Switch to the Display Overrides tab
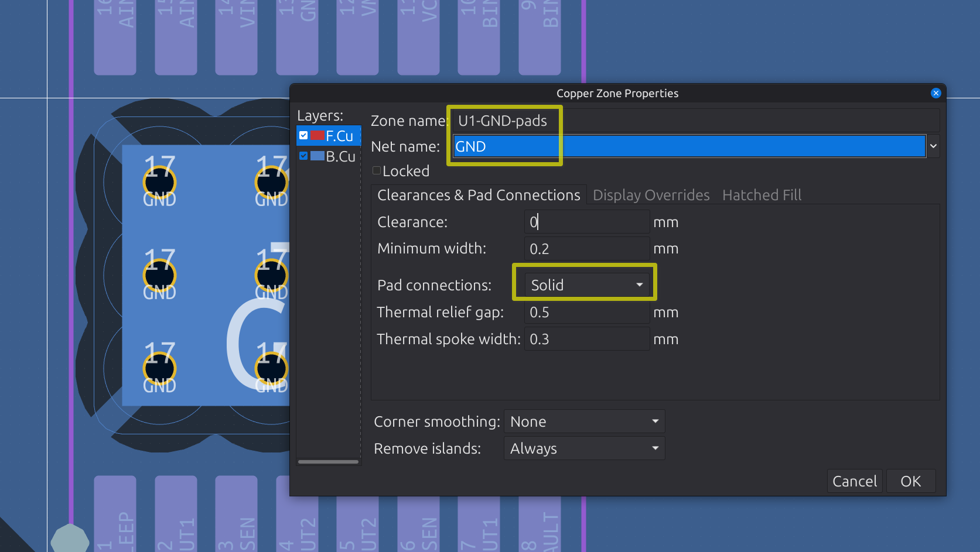This screenshot has width=980, height=552. [x=651, y=195]
